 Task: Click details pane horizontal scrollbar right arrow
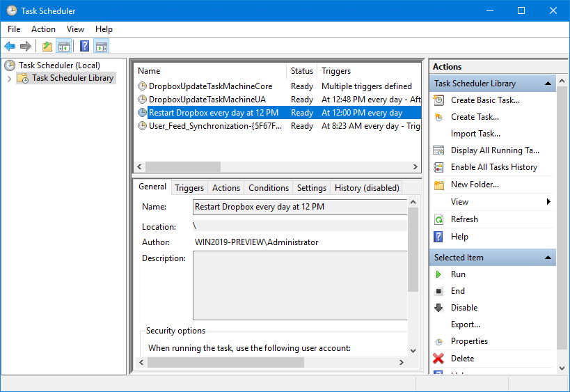click(x=401, y=362)
